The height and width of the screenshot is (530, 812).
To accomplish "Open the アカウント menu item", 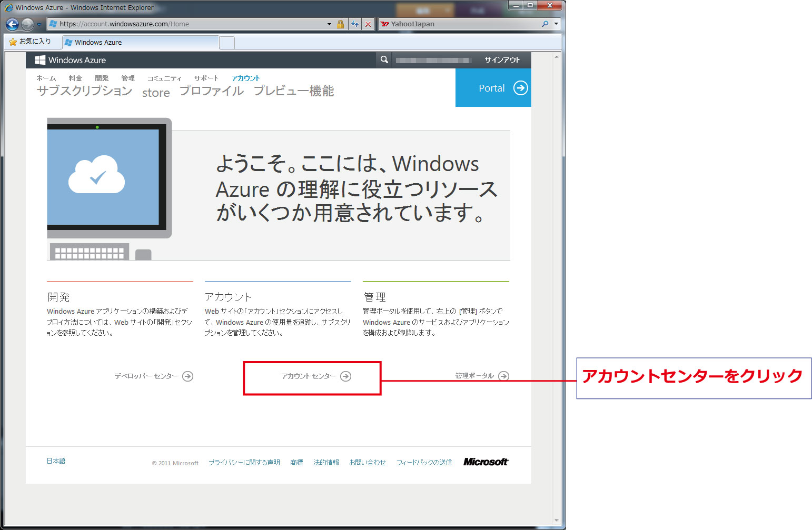I will 245,78.
